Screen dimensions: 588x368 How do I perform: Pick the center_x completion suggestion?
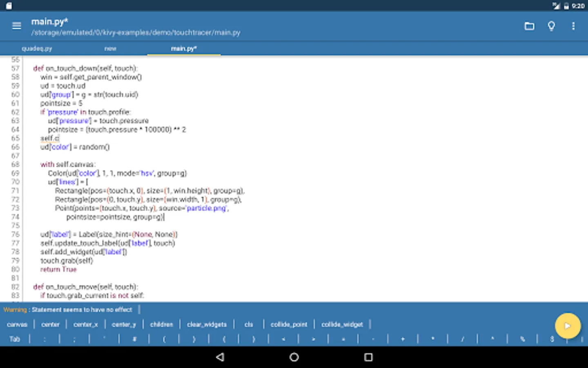86,324
